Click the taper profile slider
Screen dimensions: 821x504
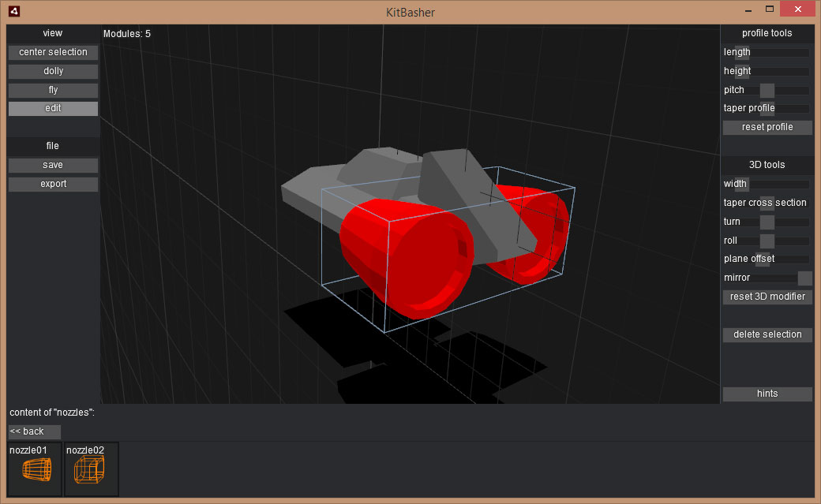(x=767, y=109)
